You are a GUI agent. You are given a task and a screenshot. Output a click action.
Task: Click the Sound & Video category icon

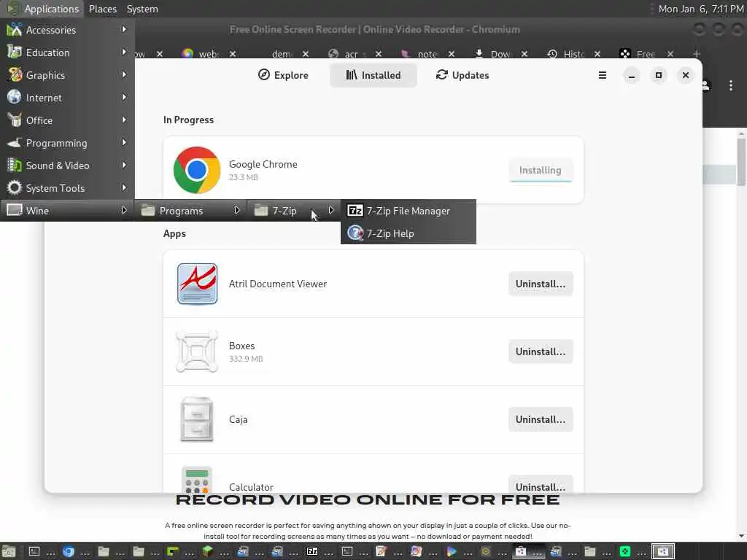coord(15,166)
